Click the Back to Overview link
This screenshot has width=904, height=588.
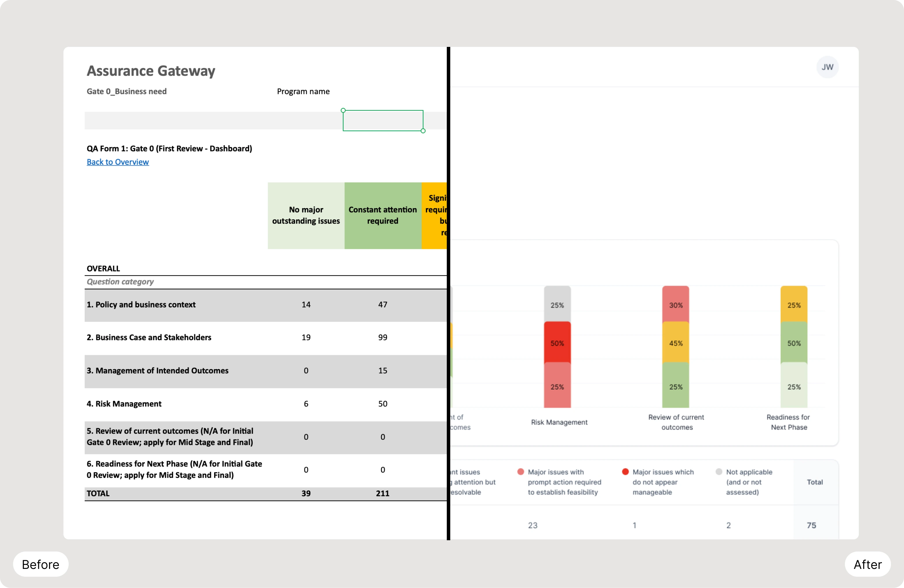click(x=117, y=162)
